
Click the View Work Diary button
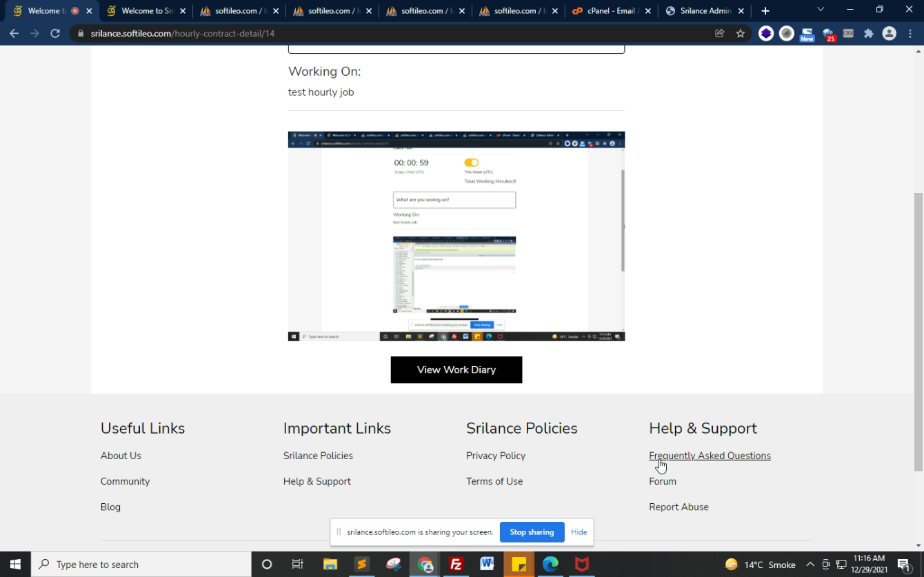click(456, 370)
